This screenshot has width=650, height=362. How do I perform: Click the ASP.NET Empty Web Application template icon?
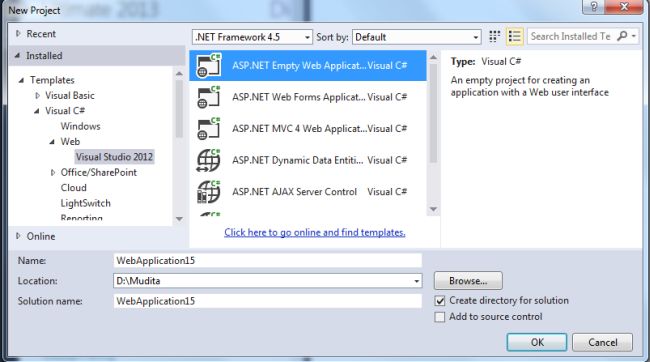point(209,66)
